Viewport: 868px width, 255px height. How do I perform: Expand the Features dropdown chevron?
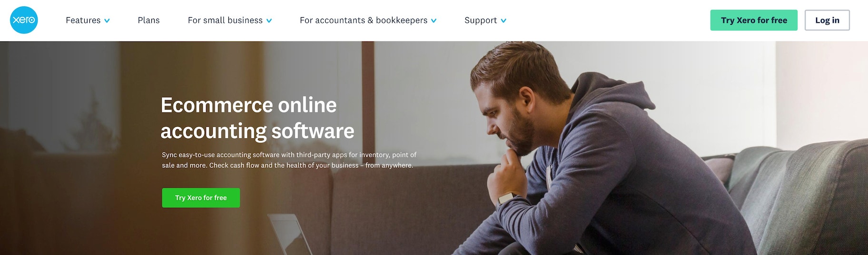point(107,20)
